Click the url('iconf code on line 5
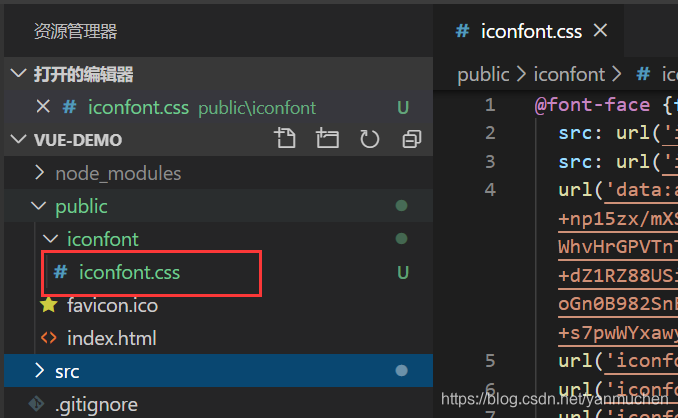Screen dimensions: 678x418 (618, 361)
